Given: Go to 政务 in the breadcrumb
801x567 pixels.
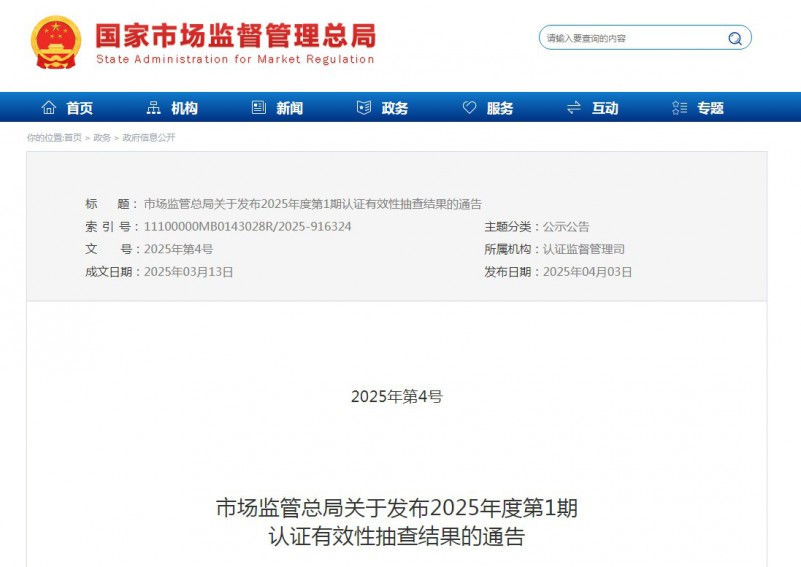Looking at the screenshot, I should pos(102,137).
